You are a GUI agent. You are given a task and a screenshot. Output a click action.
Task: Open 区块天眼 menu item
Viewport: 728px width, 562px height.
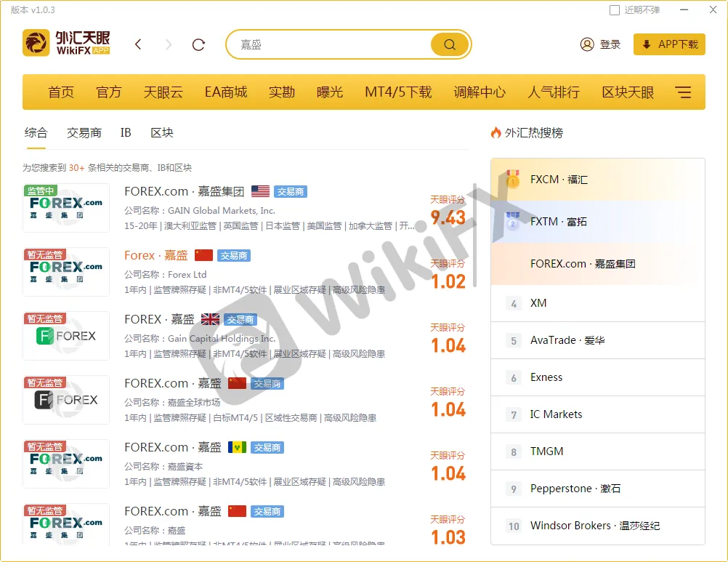628,92
